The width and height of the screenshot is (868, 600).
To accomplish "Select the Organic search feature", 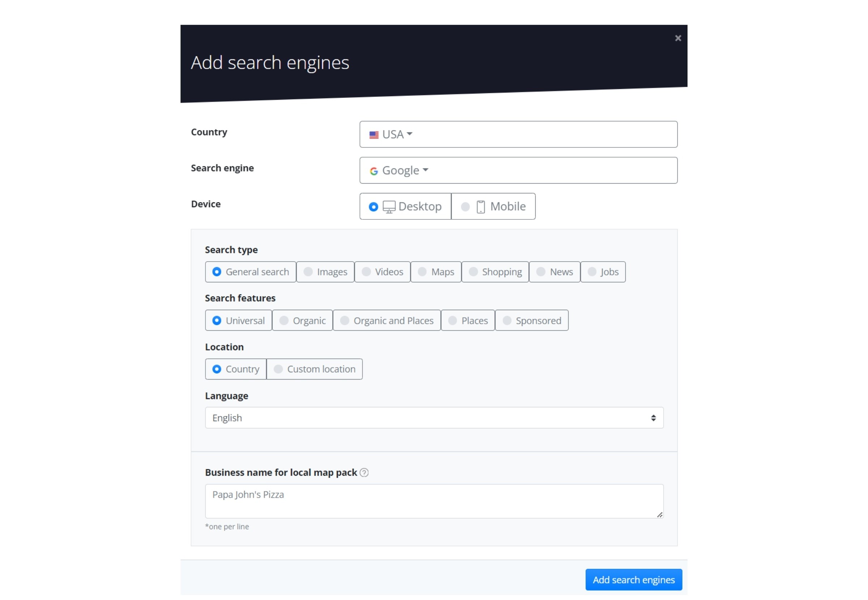I will (x=302, y=320).
